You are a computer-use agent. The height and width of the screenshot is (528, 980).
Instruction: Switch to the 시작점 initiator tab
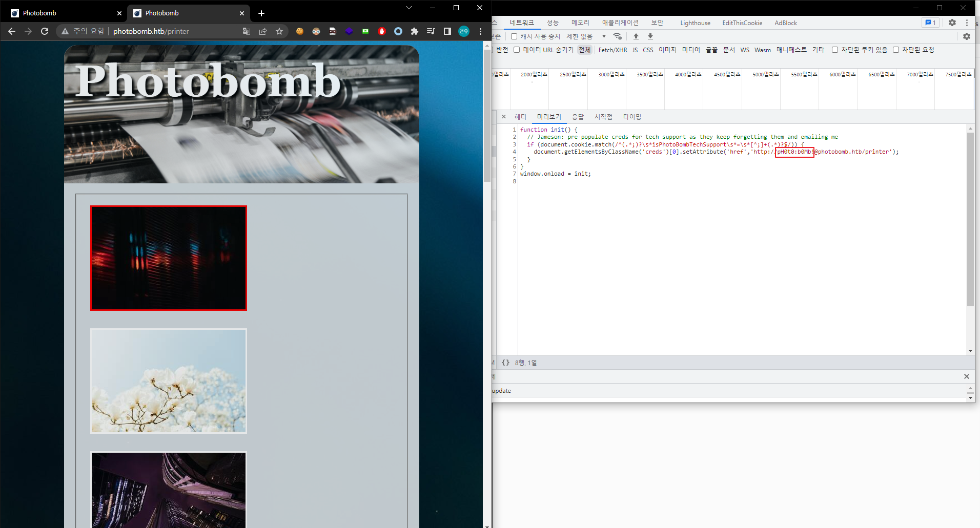(x=603, y=117)
